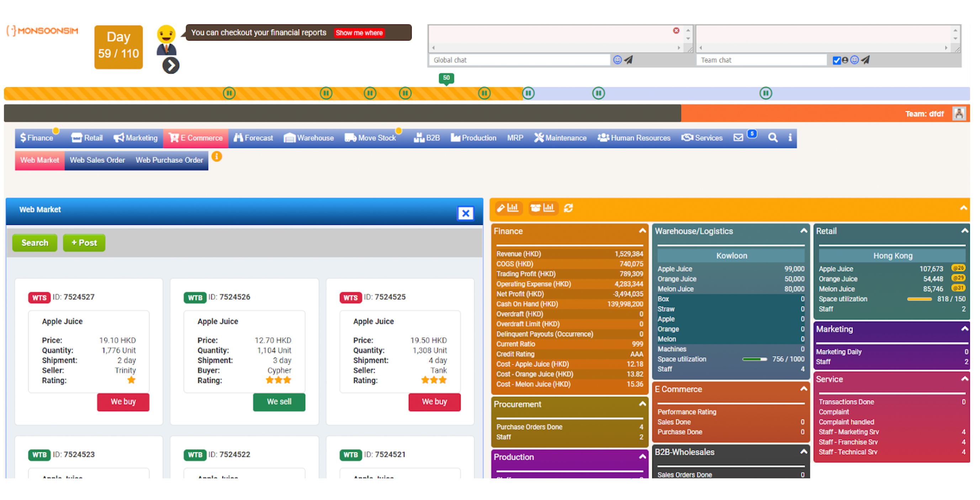Open the team profile avatar icon
Viewport: 980px width, 500px height.
click(959, 114)
